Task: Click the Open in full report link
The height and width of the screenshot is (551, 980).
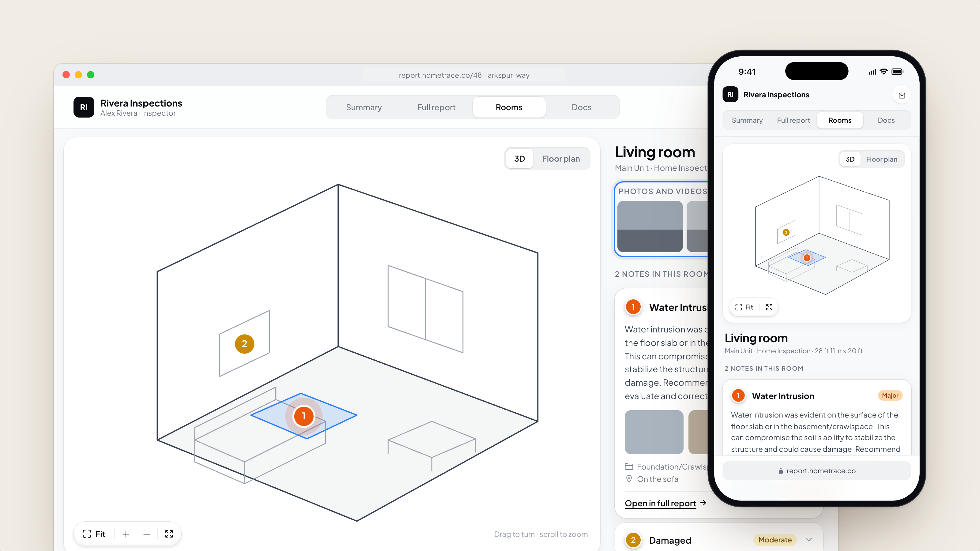Action: coord(660,503)
